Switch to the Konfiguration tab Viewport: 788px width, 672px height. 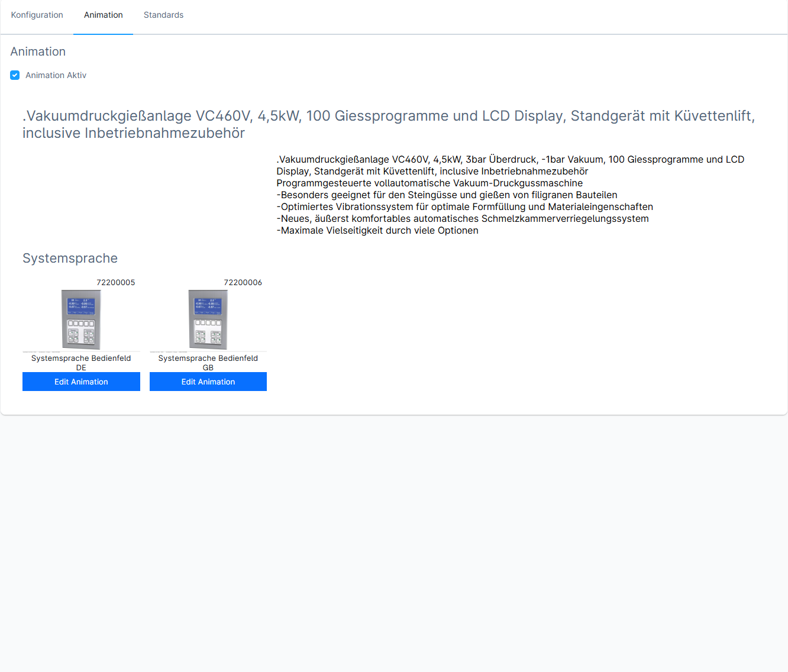pyautogui.click(x=37, y=15)
